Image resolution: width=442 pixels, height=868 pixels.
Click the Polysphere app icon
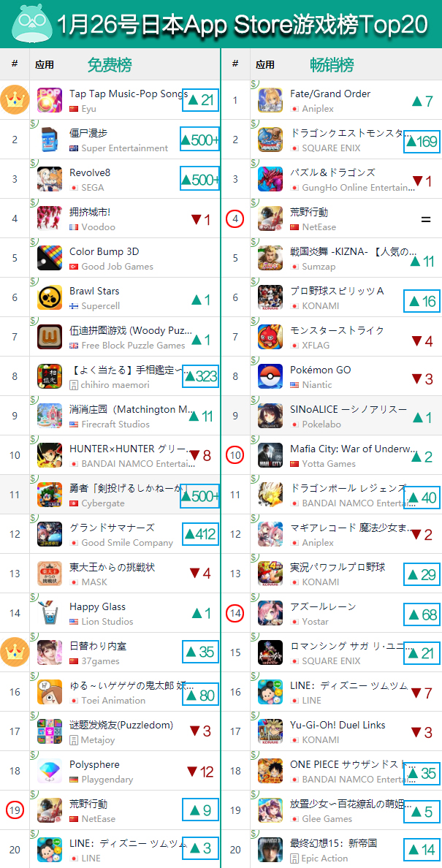[49, 771]
